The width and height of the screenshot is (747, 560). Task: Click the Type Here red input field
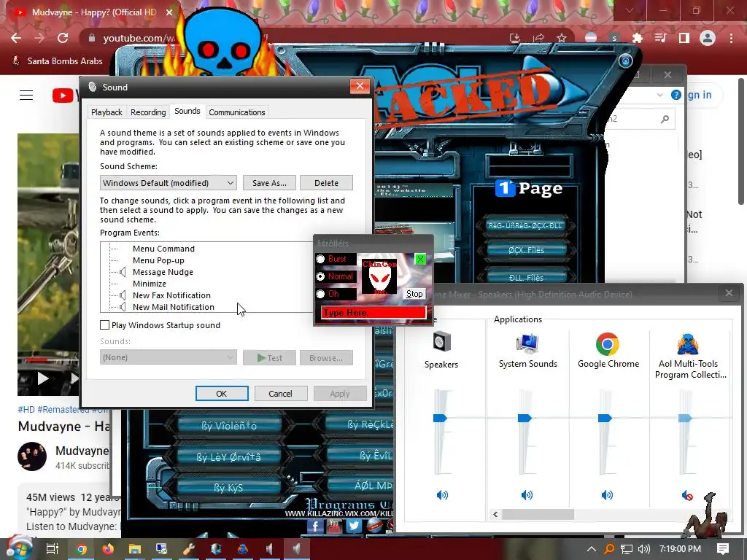pyautogui.click(x=373, y=312)
